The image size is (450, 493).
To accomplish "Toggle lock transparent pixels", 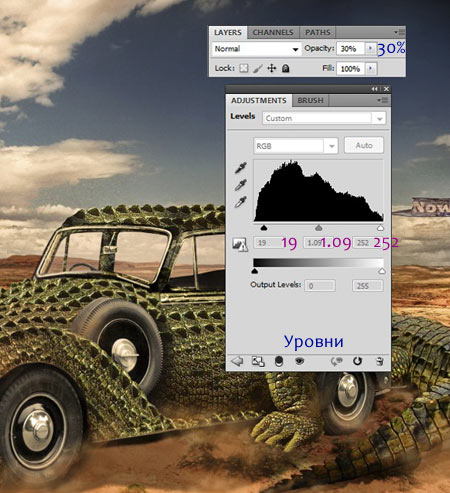I will pyautogui.click(x=244, y=68).
